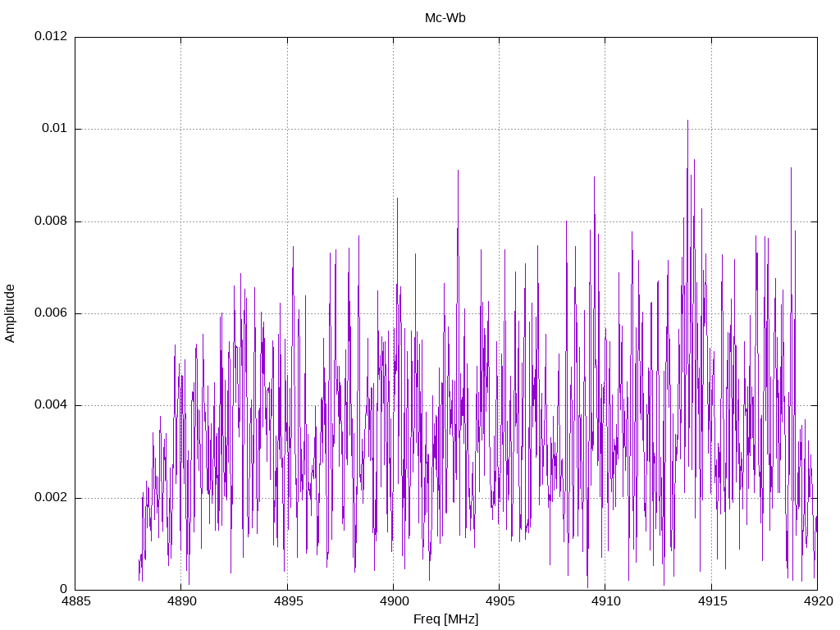Click x-axis tick label 4915
The height and width of the screenshot is (630, 840).
click(x=711, y=601)
